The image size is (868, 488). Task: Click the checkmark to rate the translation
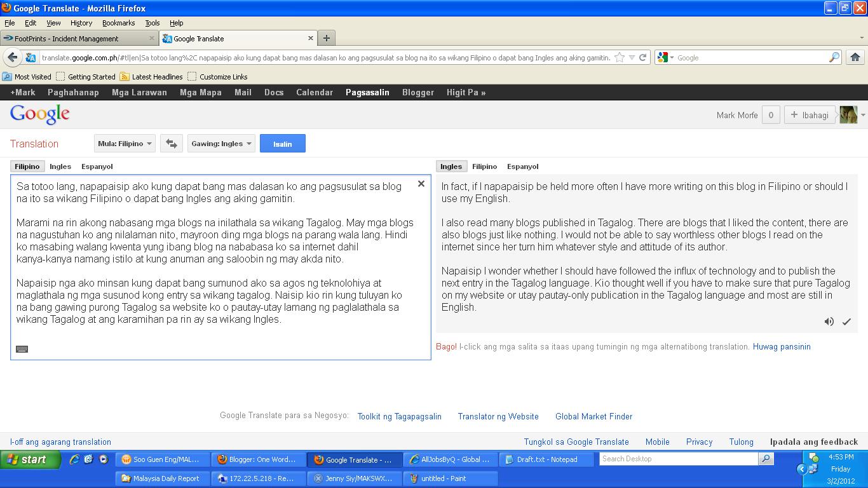point(846,322)
